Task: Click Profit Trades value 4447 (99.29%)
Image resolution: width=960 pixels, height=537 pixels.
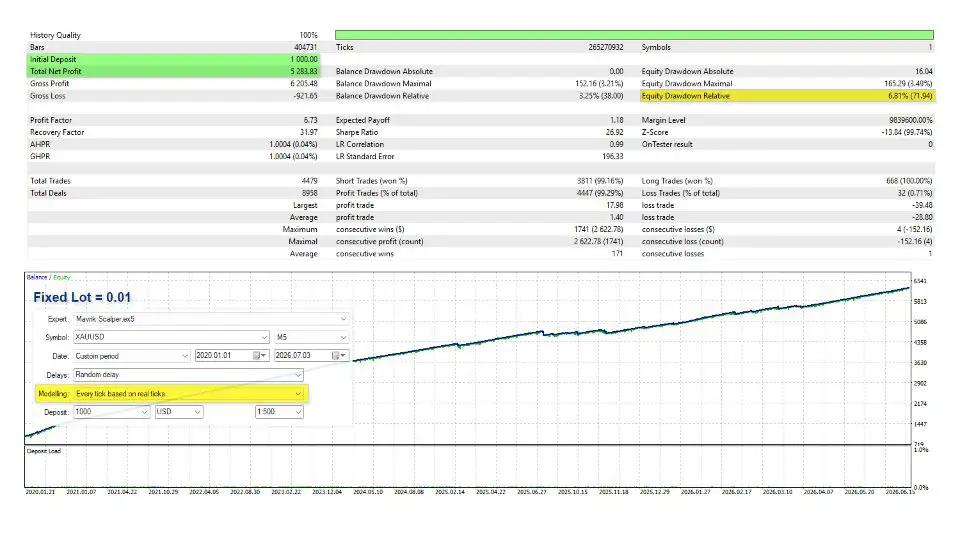Action: [x=600, y=193]
